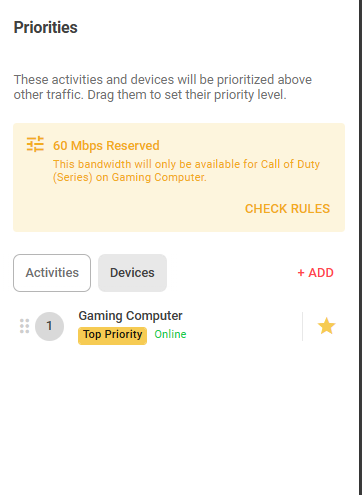Click the prioritized traffic description paragraph
Viewport: 362px width, 495px height.
(163, 87)
